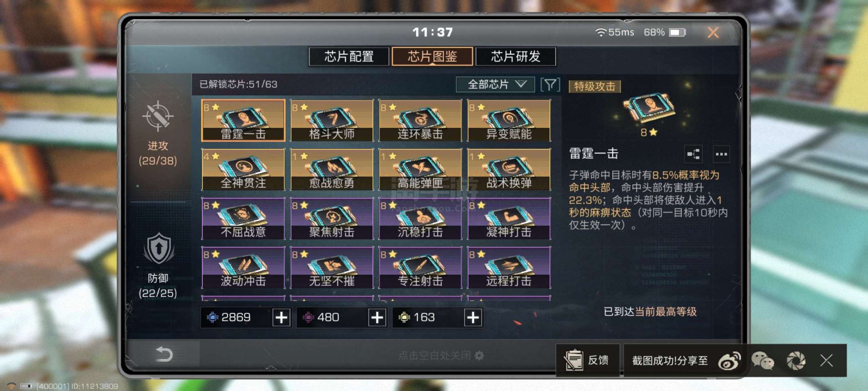Share screenshot to WeChat
The image size is (868, 391).
763,360
